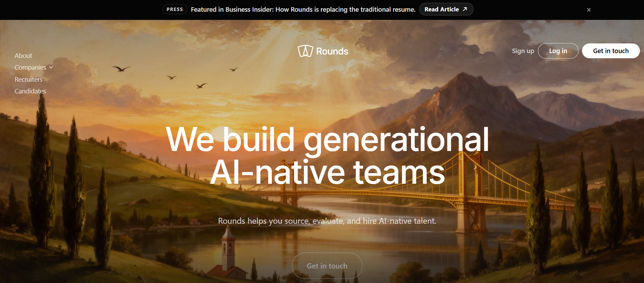Open the About page link
The image size is (644, 283).
point(23,55)
